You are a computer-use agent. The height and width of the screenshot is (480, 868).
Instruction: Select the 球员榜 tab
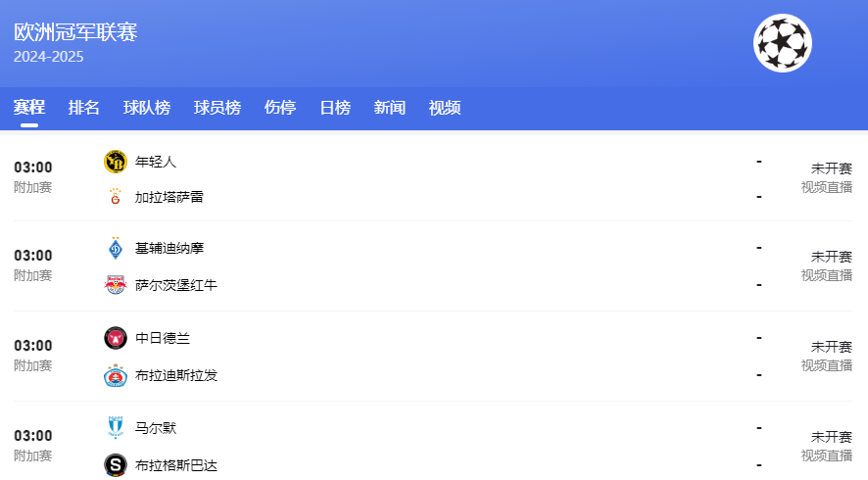click(x=217, y=108)
